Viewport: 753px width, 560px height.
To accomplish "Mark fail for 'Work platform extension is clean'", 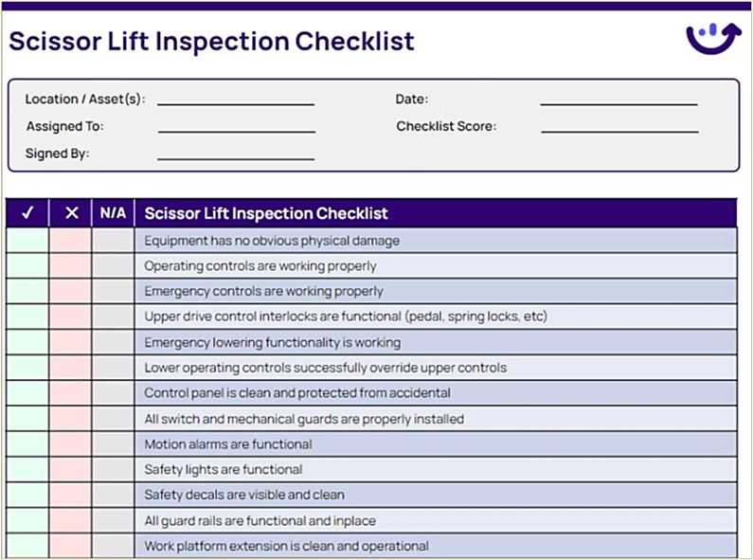I will point(71,547).
